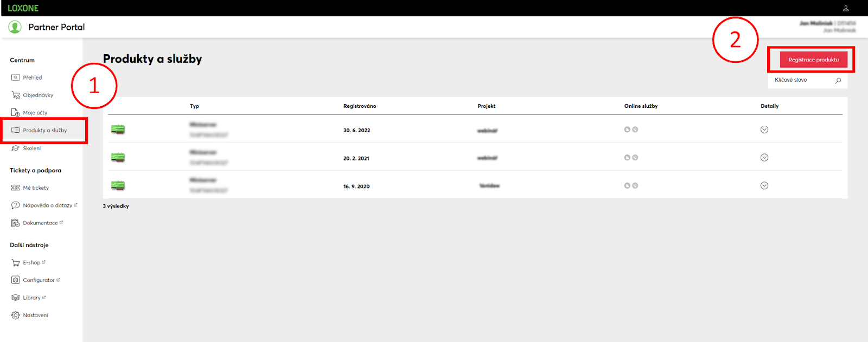Viewport: 868px width, 342px height.
Task: Click the user account icon in top bar
Action: [845, 8]
